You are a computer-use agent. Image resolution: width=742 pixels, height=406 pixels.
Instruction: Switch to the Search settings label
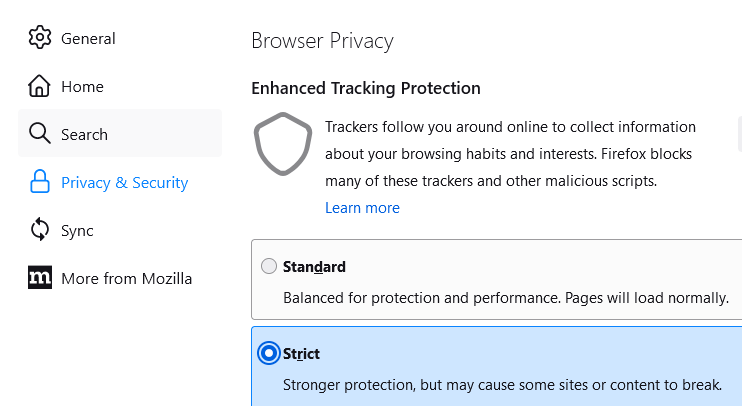click(84, 134)
